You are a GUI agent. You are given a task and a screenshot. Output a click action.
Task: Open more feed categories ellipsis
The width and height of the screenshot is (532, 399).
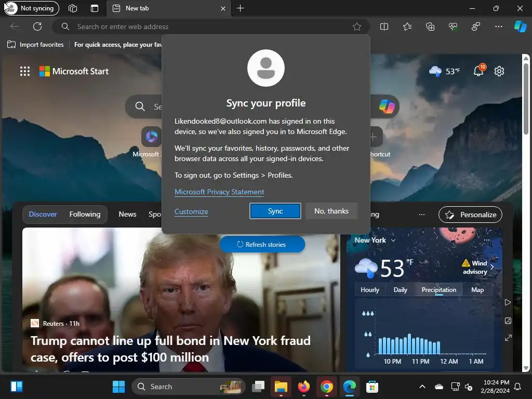click(422, 215)
